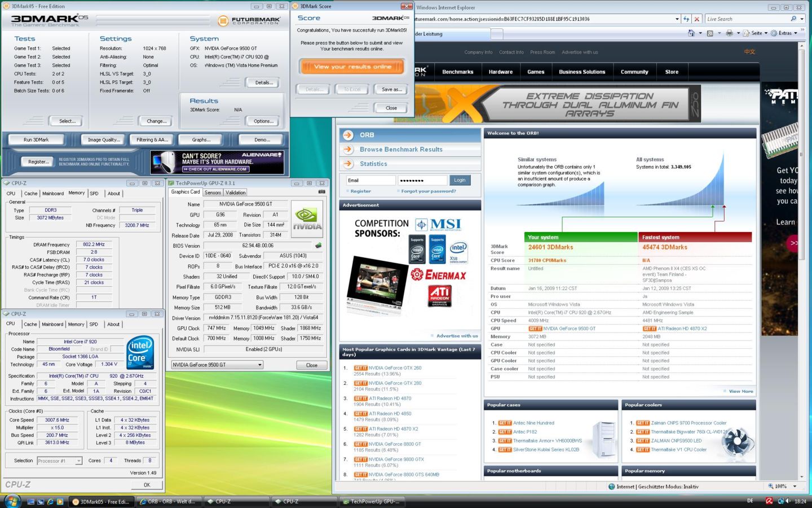Open Mainboard tab in lower CPU-Z window
This screenshot has height=508, width=812.
[52, 325]
